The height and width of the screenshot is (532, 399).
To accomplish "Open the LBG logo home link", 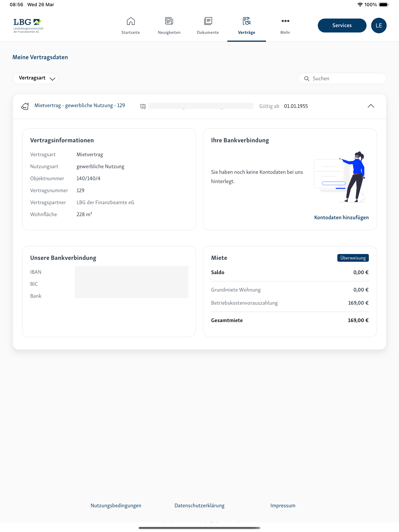I will click(x=28, y=26).
